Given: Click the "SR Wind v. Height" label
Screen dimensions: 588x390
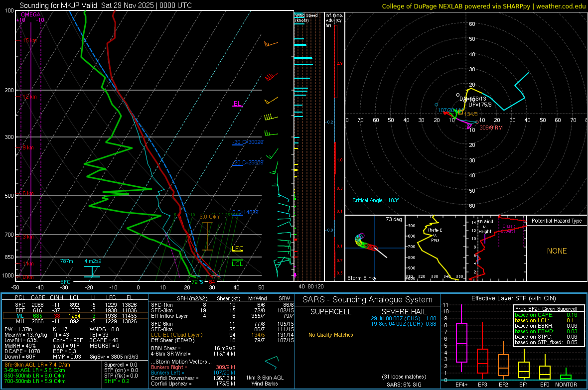Looking at the screenshot, I should pyautogui.click(x=485, y=227).
